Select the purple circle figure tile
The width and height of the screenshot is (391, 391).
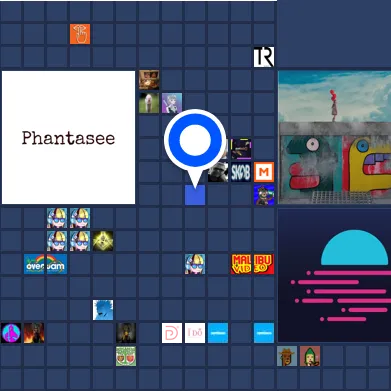[x=11, y=333]
